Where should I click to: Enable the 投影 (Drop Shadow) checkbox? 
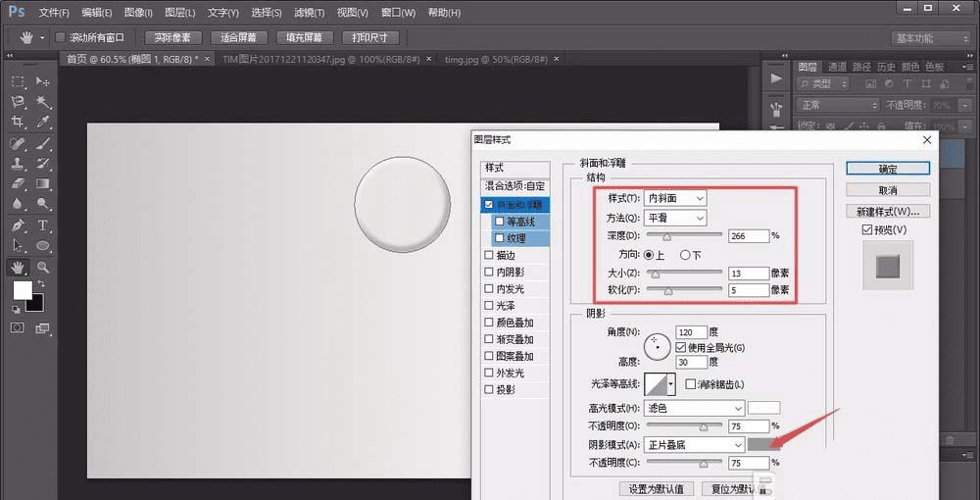pyautogui.click(x=489, y=389)
